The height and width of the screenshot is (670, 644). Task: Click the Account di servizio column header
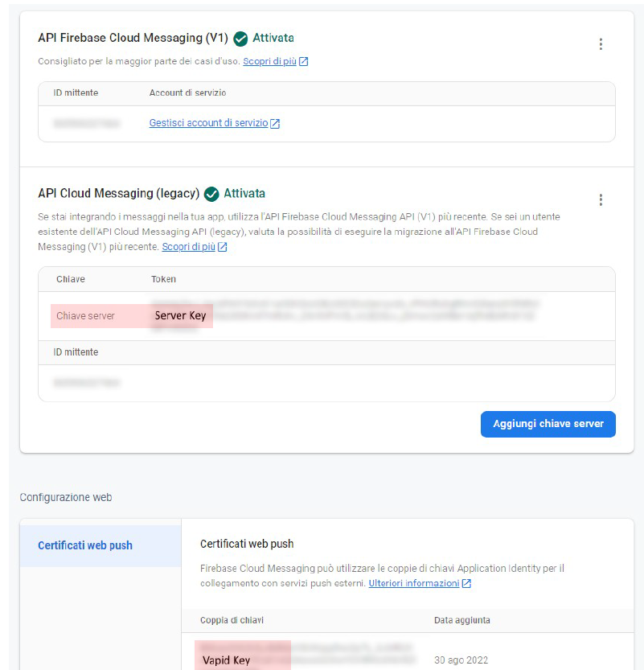187,92
